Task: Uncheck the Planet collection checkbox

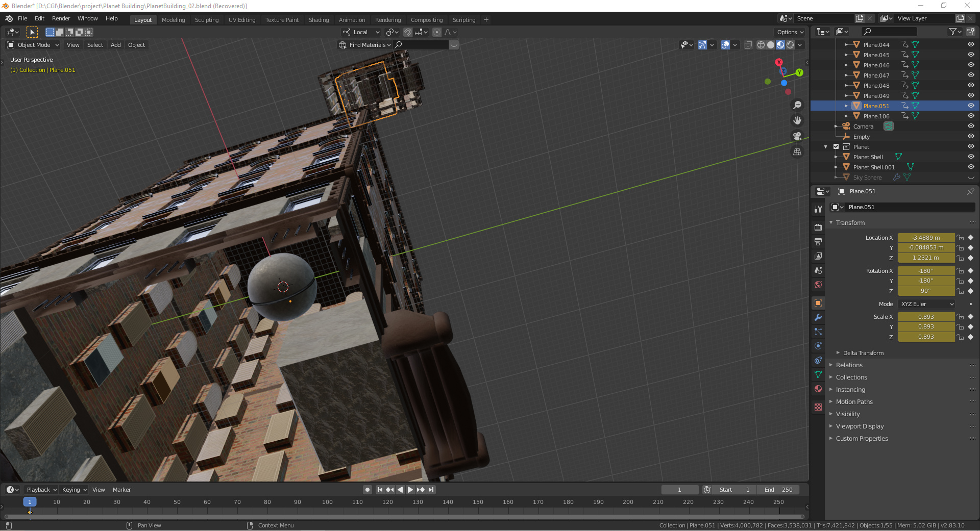Action: point(836,146)
